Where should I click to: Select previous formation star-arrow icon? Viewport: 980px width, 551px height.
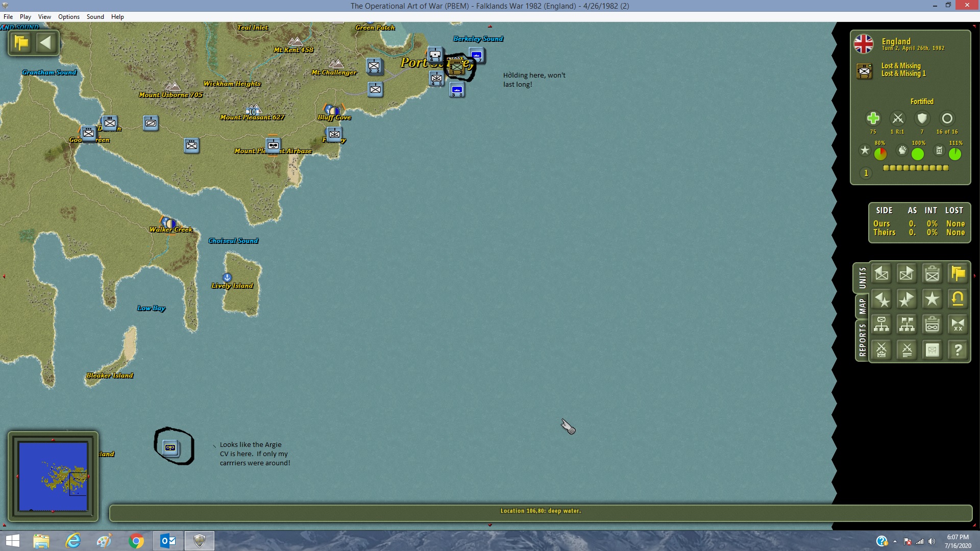pyautogui.click(x=881, y=299)
